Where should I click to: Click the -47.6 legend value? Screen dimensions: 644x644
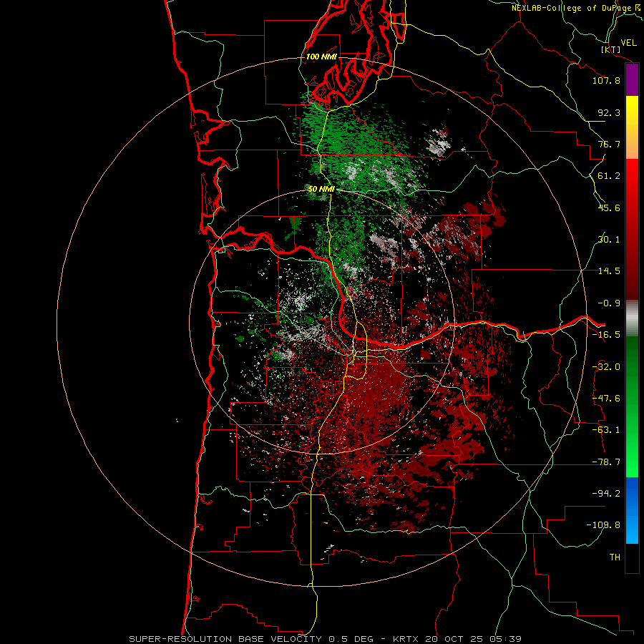(606, 399)
